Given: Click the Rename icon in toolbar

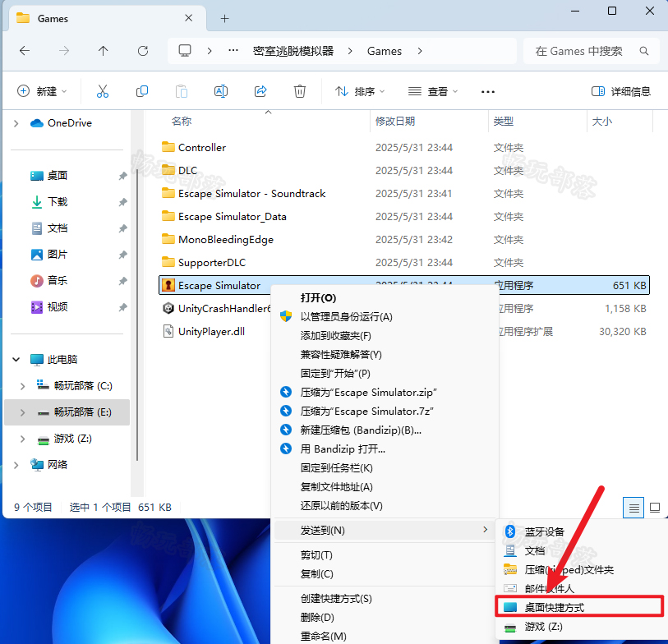Looking at the screenshot, I should click(x=221, y=91).
